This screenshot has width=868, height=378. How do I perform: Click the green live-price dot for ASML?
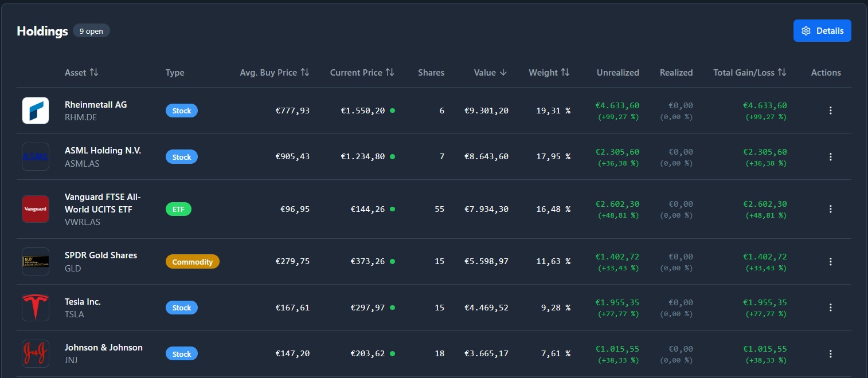pos(392,156)
